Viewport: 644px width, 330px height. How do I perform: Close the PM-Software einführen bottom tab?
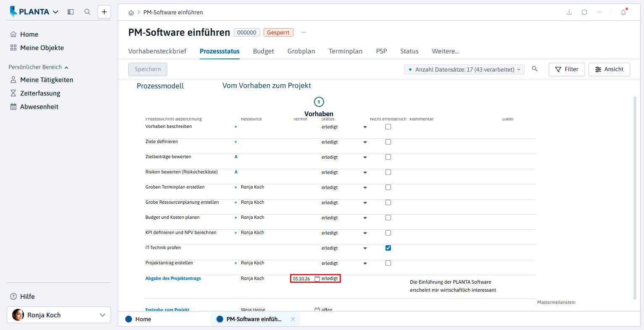[293, 319]
